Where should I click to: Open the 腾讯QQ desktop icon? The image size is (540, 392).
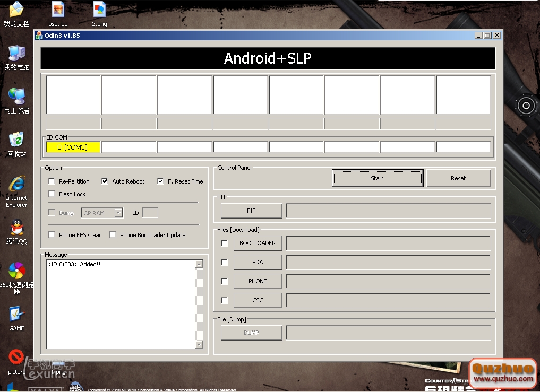click(x=16, y=228)
